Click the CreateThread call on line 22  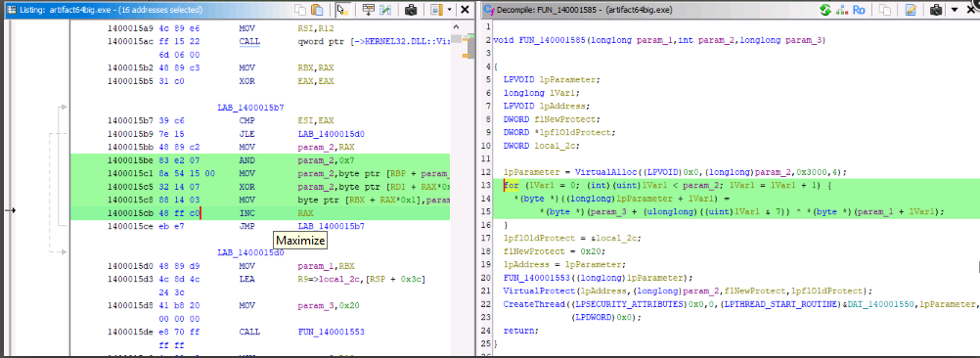(x=532, y=303)
